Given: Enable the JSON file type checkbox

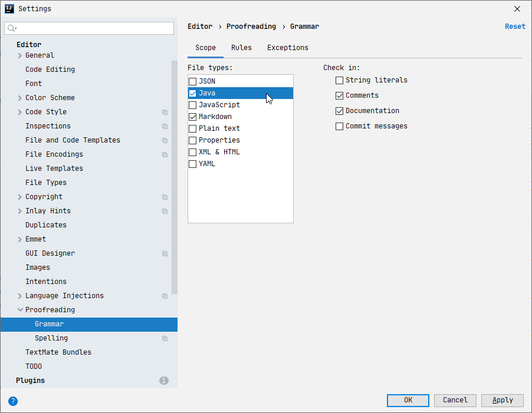Looking at the screenshot, I should click(193, 81).
